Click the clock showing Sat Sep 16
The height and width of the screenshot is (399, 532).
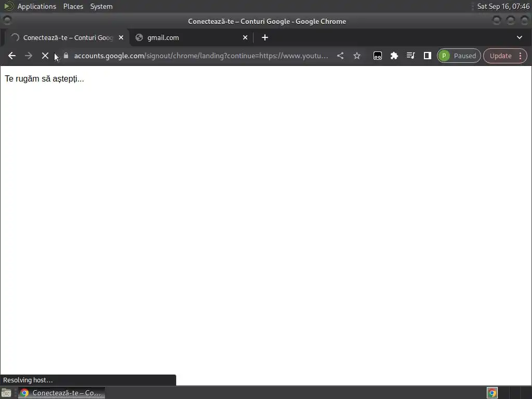(503, 6)
